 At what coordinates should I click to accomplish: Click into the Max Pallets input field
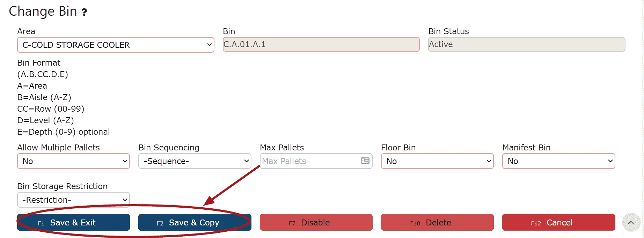[x=311, y=161]
